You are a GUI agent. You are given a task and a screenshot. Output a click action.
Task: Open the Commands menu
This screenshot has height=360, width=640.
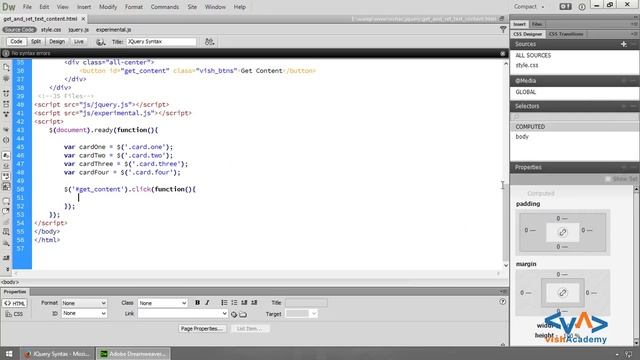pos(164,7)
